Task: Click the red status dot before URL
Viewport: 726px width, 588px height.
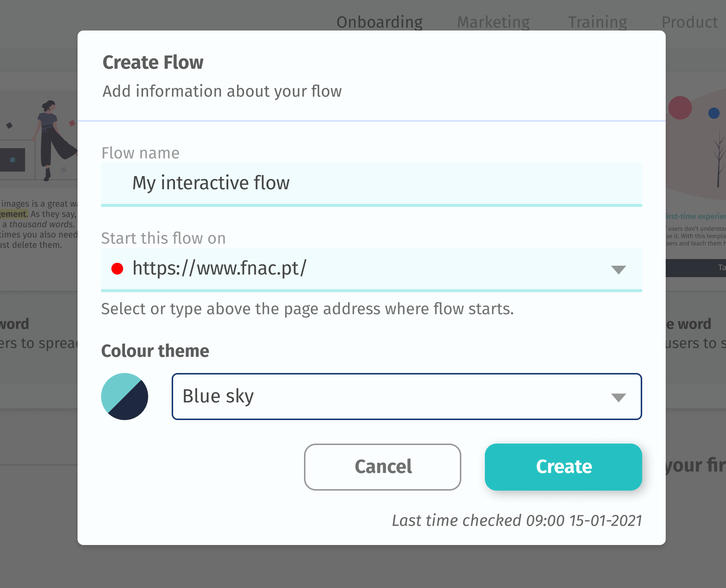Action: pyautogui.click(x=117, y=269)
